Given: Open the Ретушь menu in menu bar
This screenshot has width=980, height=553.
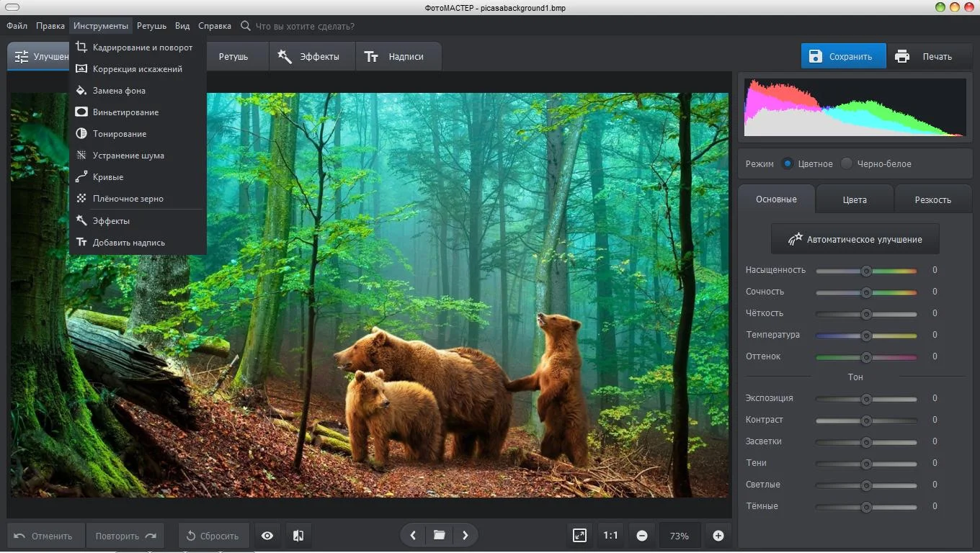Looking at the screenshot, I should tap(151, 26).
